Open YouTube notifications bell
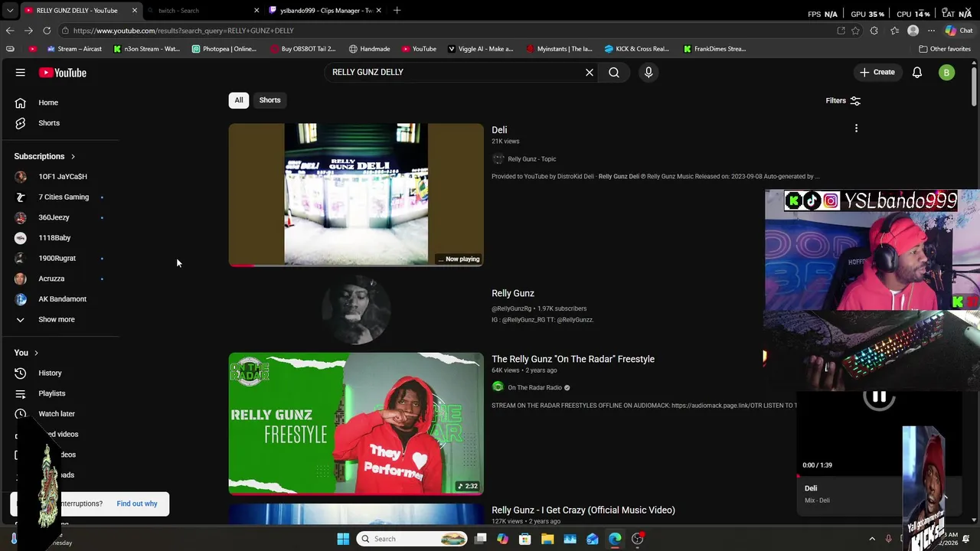Image resolution: width=980 pixels, height=551 pixels. (x=917, y=73)
